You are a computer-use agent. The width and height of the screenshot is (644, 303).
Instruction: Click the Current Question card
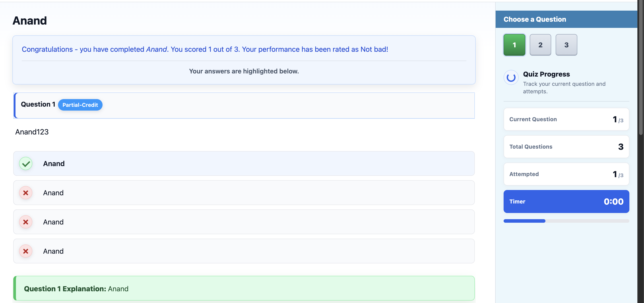point(566,119)
